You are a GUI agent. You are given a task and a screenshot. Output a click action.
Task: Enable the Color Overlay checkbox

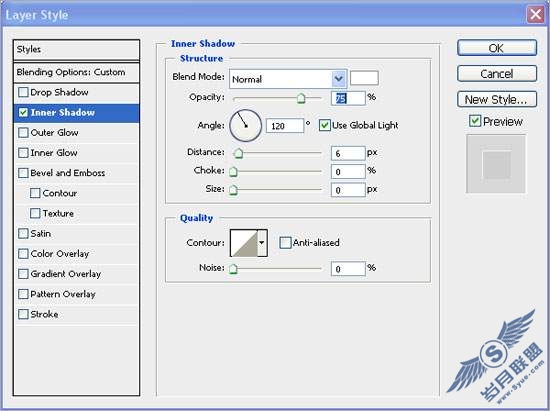coord(23,254)
